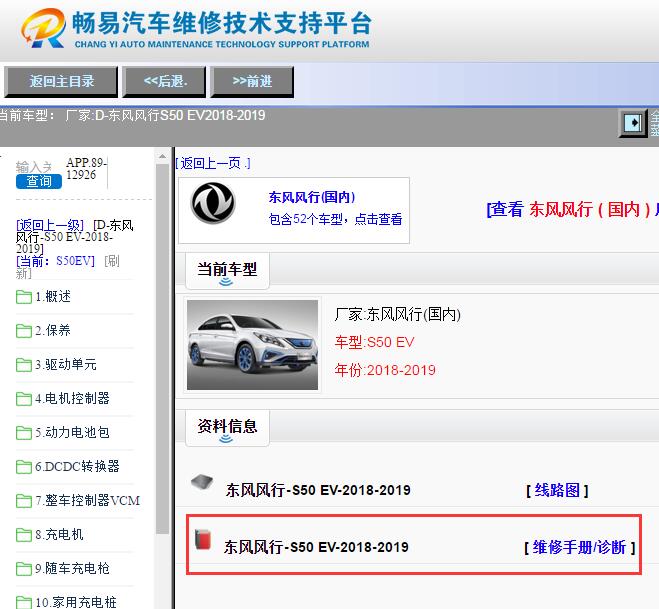Click the 返回主目录 button

61,82
